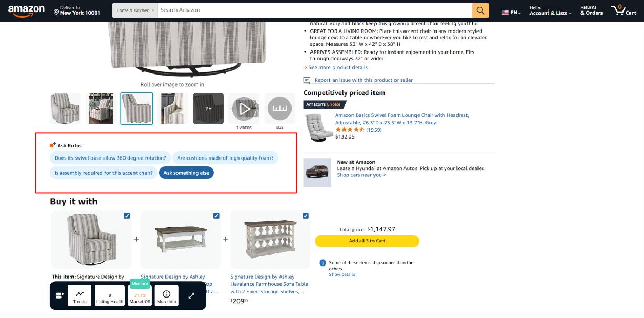Open More Info in the seller extension bar
The width and height of the screenshot is (644, 318).
tap(167, 295)
